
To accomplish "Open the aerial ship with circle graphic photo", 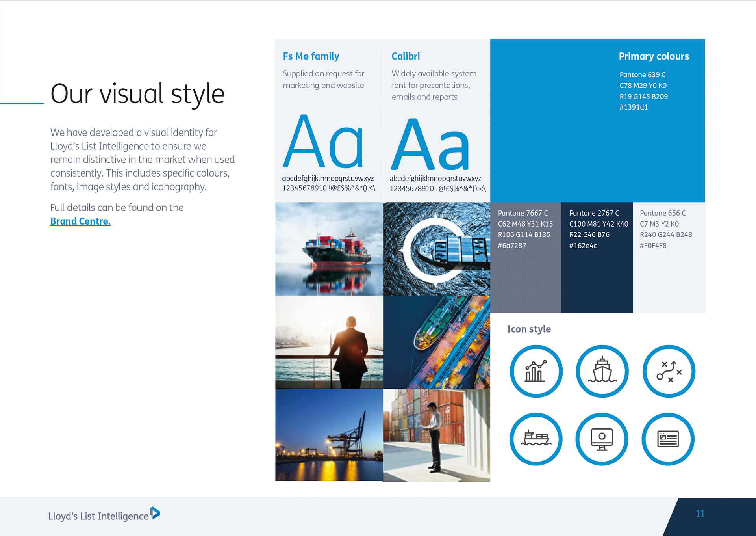I will 437,249.
